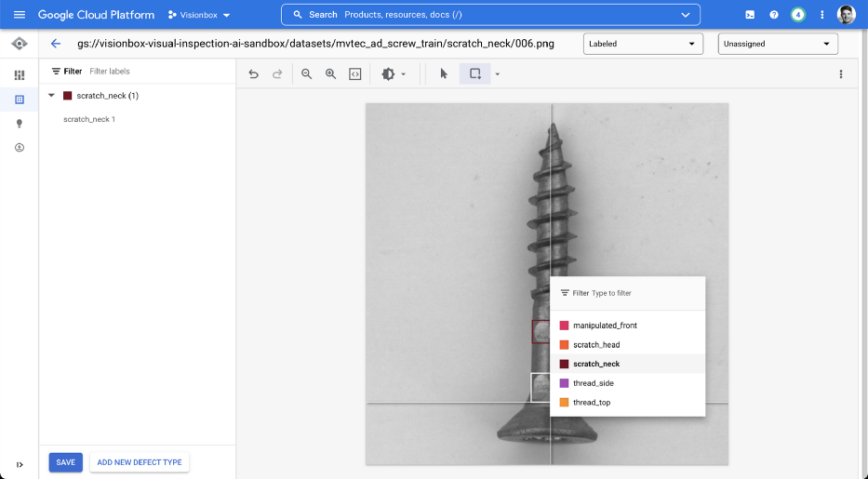Click the scratch_head orange color swatch
Image resolution: width=868 pixels, height=479 pixels.
(564, 345)
